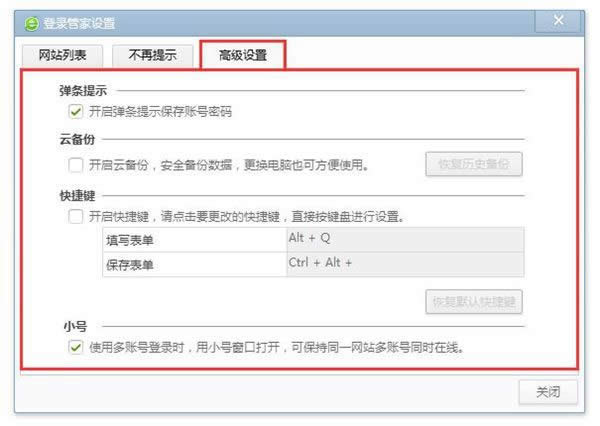
Task: Click the 弹条提示 section heading
Action: pos(83,91)
